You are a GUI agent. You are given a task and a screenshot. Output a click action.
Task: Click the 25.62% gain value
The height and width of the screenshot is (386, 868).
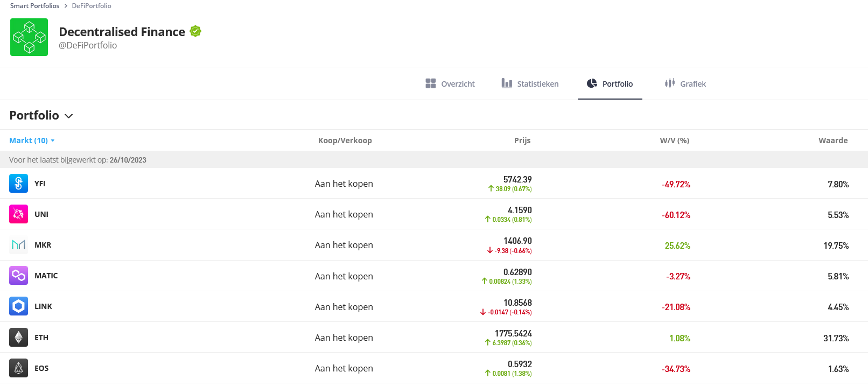(677, 245)
